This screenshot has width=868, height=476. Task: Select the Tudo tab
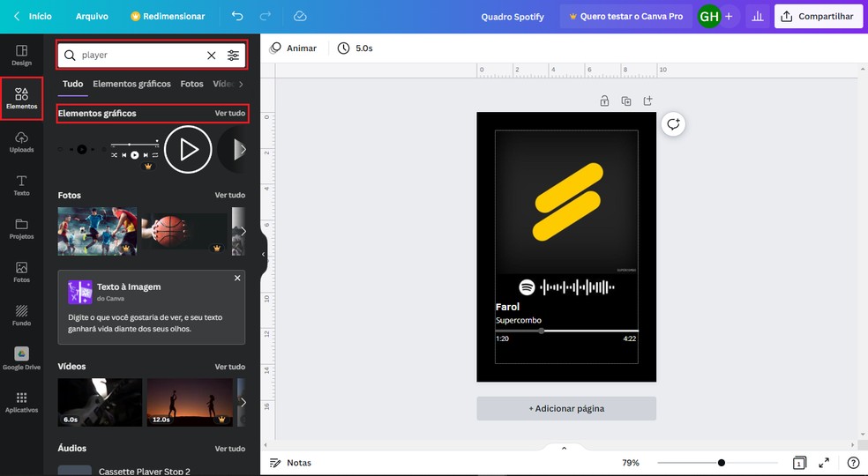[72, 84]
